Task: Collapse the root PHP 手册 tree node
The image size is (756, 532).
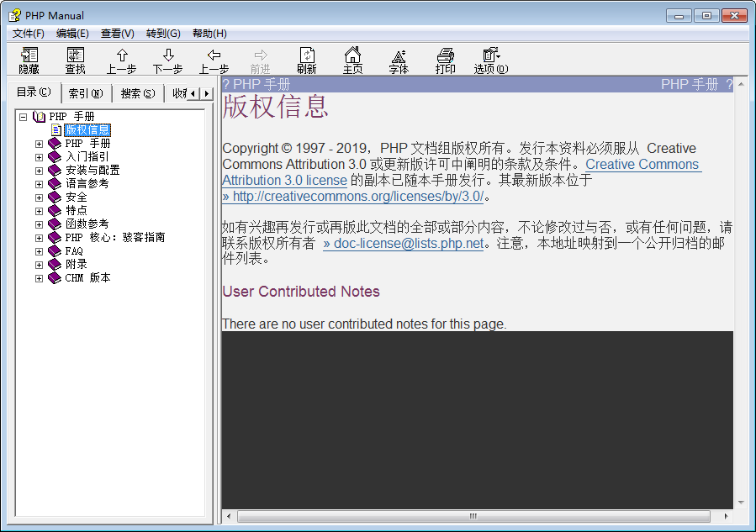Action: pos(23,117)
